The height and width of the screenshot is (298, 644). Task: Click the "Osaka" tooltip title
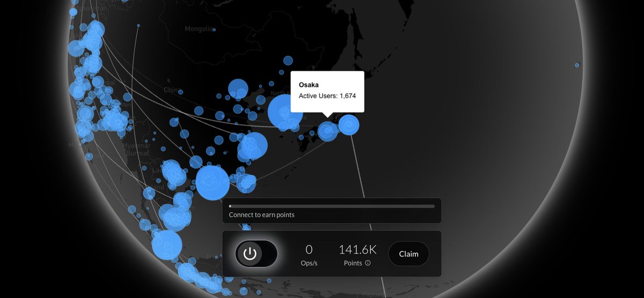(309, 85)
